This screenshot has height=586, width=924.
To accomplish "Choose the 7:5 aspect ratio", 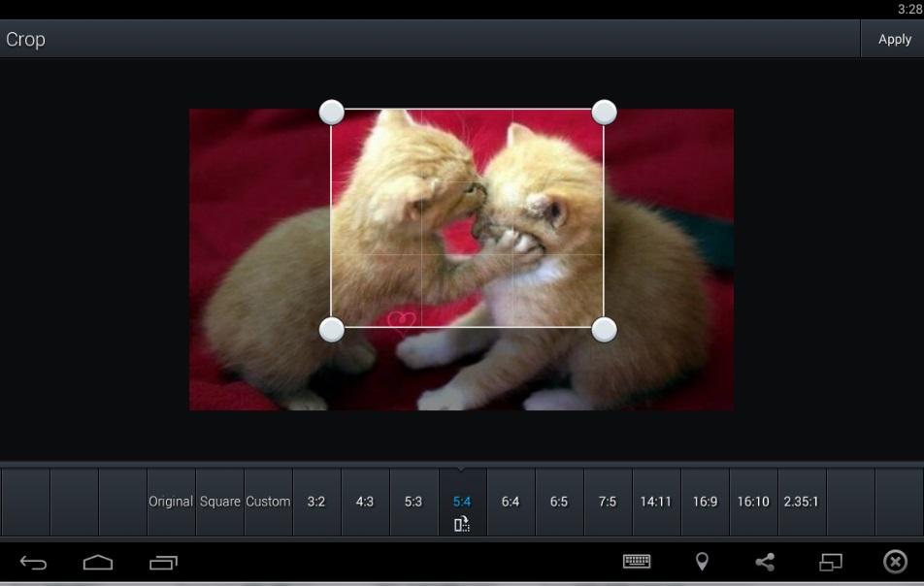I will [x=608, y=502].
